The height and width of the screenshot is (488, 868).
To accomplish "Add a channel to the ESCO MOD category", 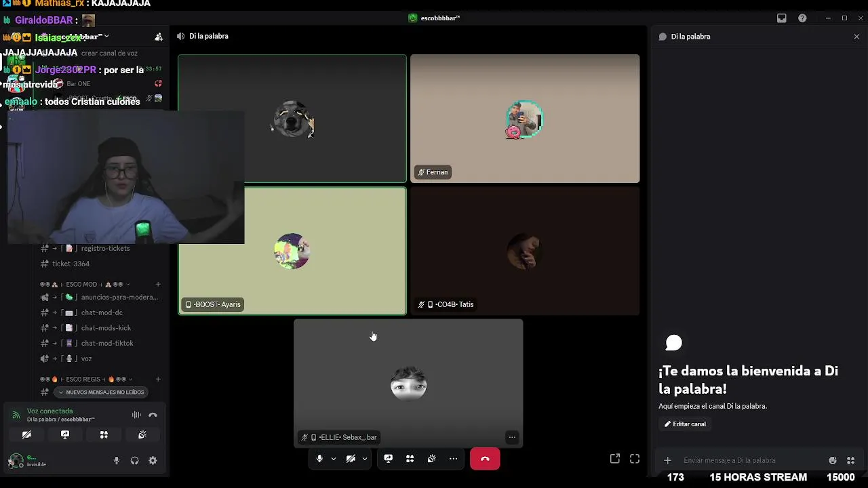I will tap(158, 285).
